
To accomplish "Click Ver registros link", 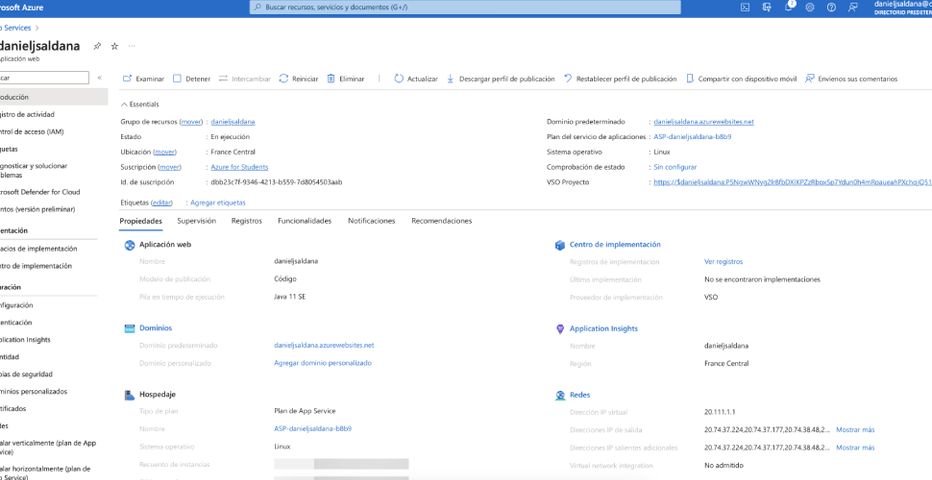I will (723, 261).
